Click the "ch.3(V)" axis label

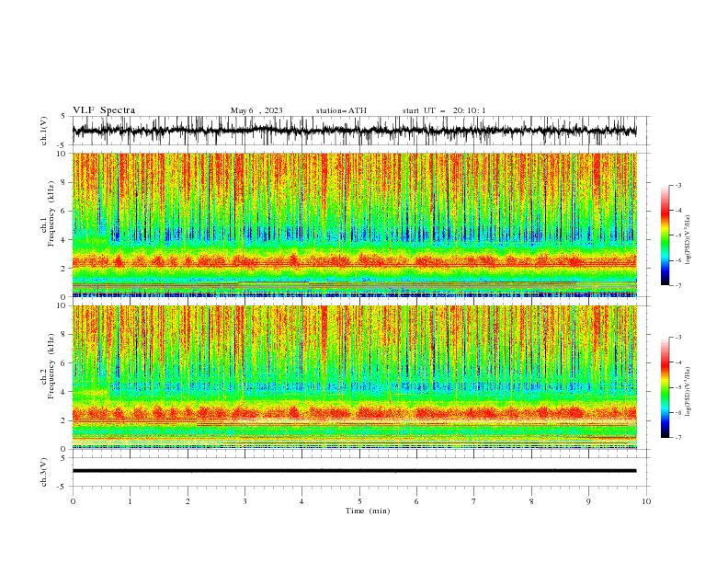44,472
